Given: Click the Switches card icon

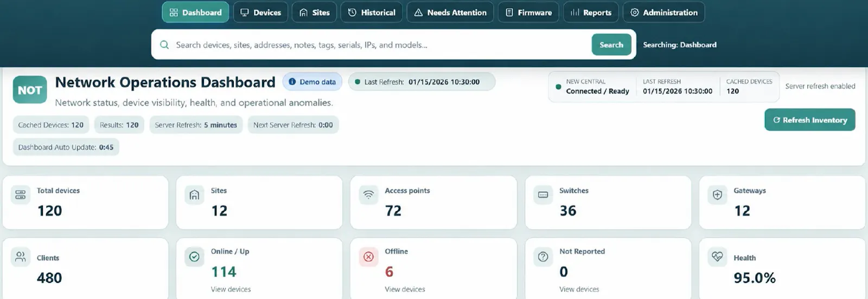Looking at the screenshot, I should pyautogui.click(x=543, y=194).
